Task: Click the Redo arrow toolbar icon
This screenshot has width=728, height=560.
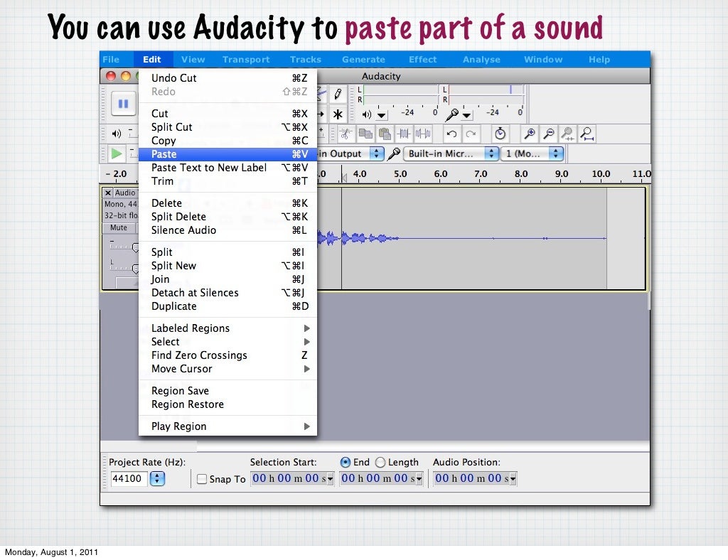Action: (471, 134)
